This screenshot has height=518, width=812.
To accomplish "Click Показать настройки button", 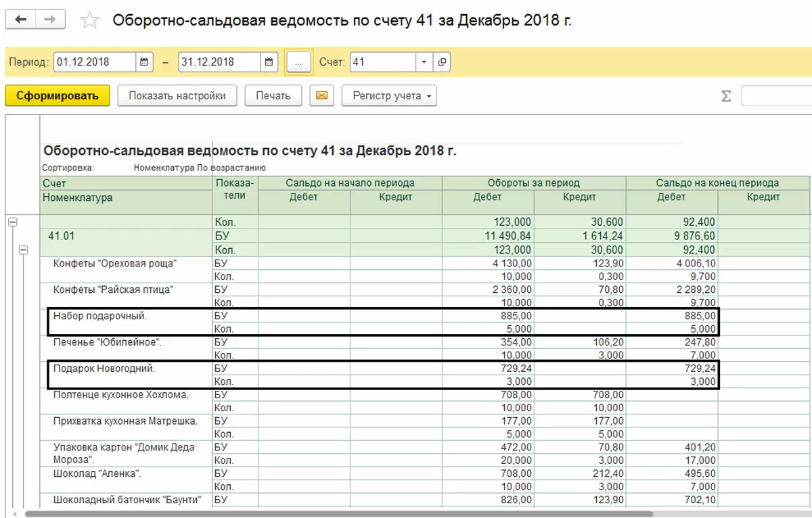I will coord(177,96).
